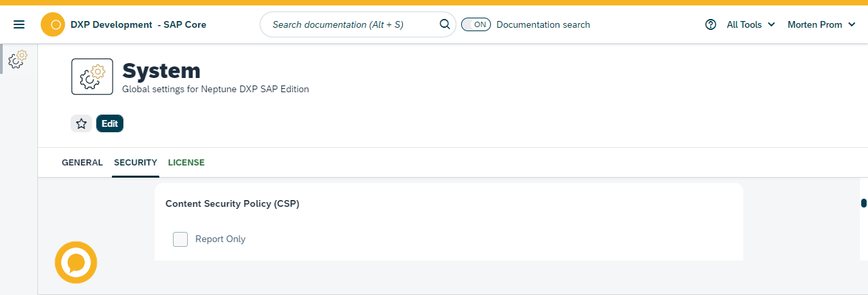Select the SECURITY tab
868x295 pixels.
[136, 163]
